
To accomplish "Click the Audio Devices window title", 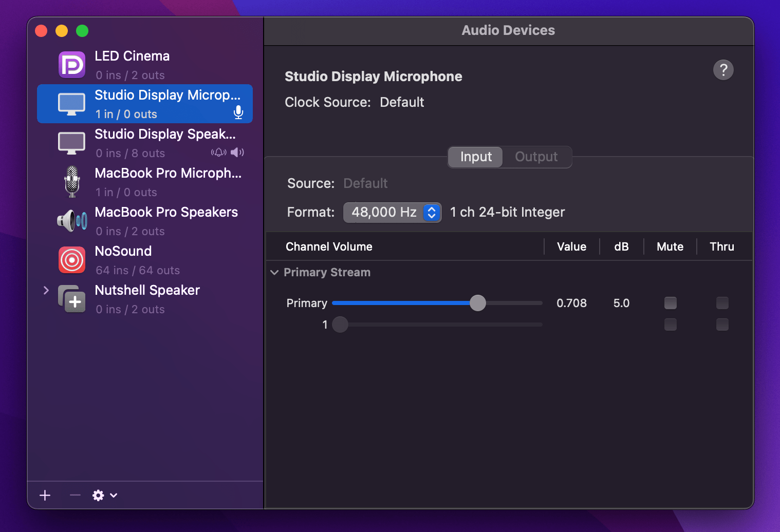I will click(508, 30).
